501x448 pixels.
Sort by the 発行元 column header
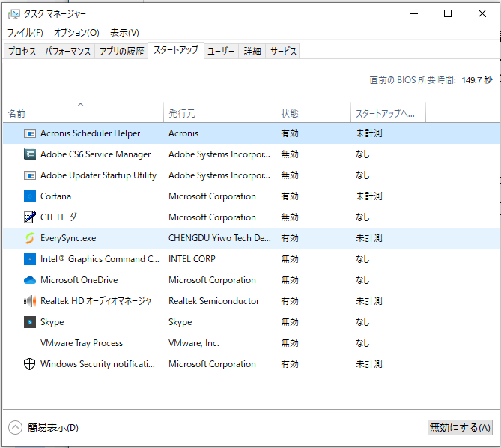182,114
